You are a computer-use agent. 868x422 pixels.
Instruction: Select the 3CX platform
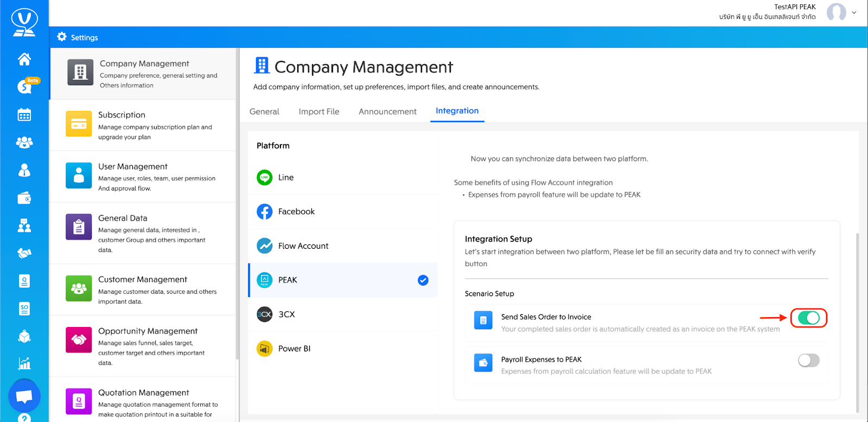coord(343,314)
